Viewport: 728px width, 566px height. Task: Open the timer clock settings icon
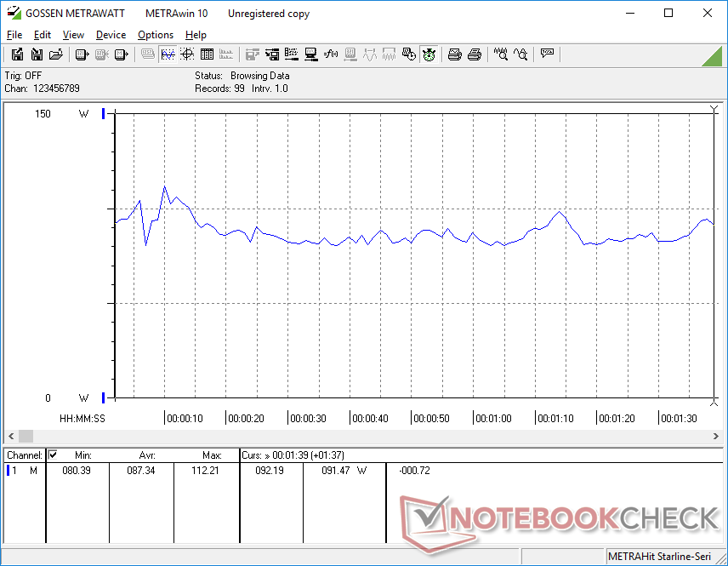409,54
